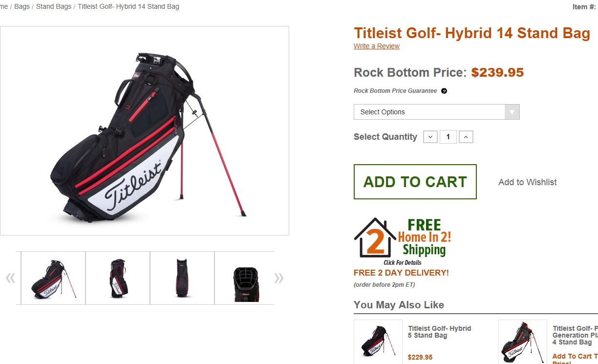Screen dimensions: 598x364
Task: Show next thumbnails with right double arrow
Action: coord(279,278)
